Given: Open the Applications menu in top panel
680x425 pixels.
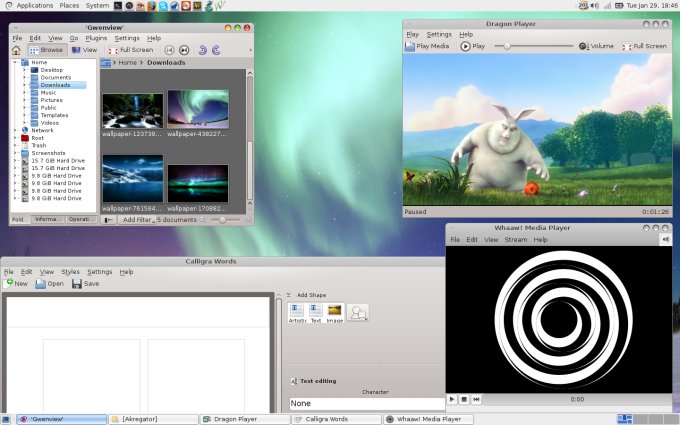Looking at the screenshot, I should (x=35, y=6).
